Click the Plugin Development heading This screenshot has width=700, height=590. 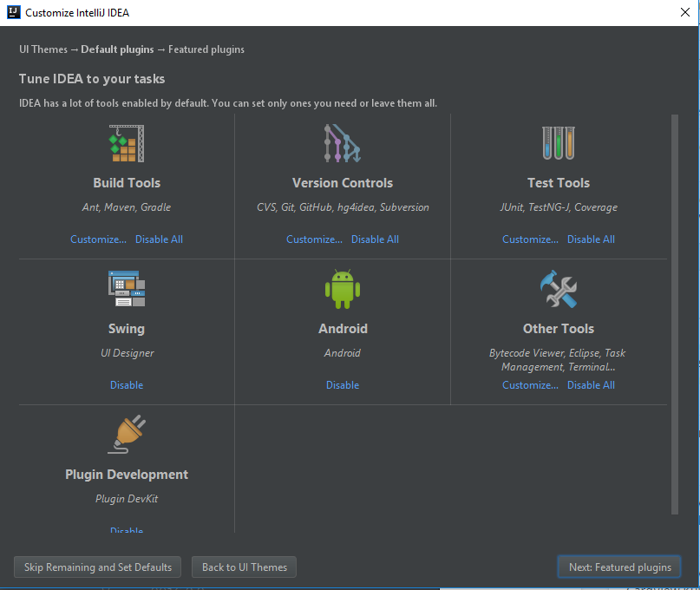click(127, 475)
